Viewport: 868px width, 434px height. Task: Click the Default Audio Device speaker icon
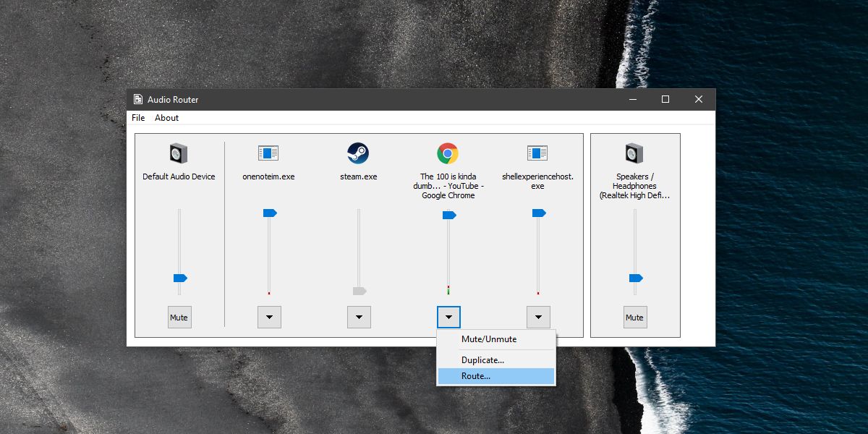coord(179,153)
